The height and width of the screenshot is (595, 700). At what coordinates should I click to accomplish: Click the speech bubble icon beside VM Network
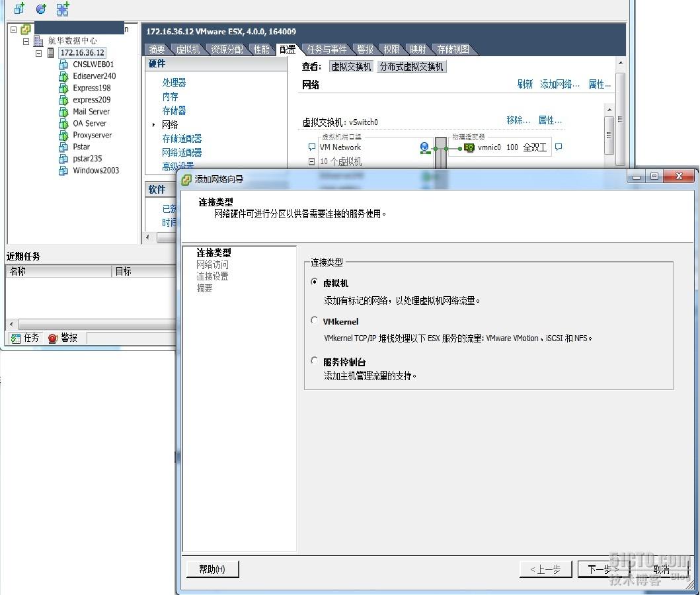coord(311,147)
